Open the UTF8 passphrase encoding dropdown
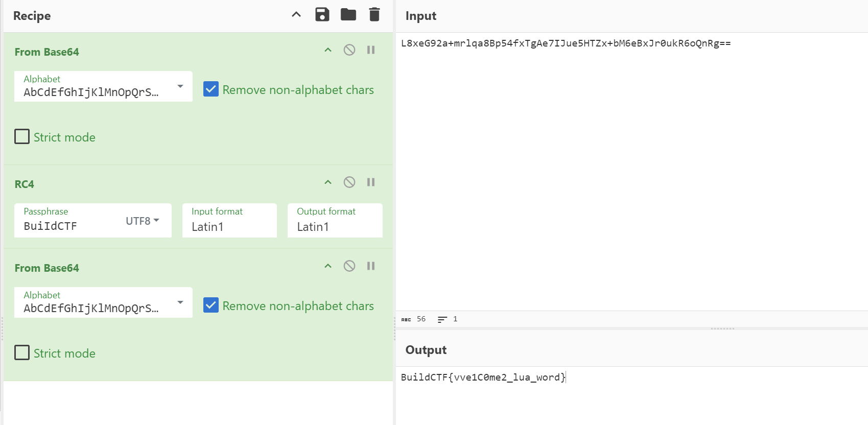Image resolution: width=868 pixels, height=425 pixels. 143,221
